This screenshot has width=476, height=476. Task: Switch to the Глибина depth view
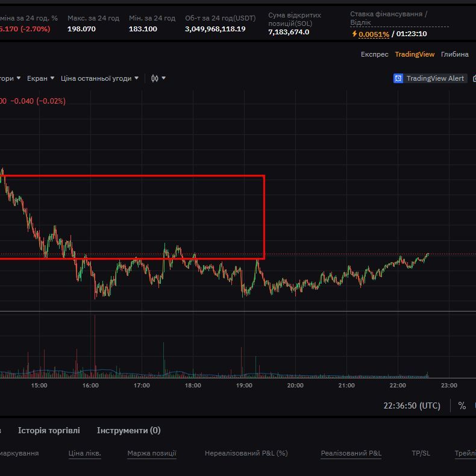pos(454,54)
